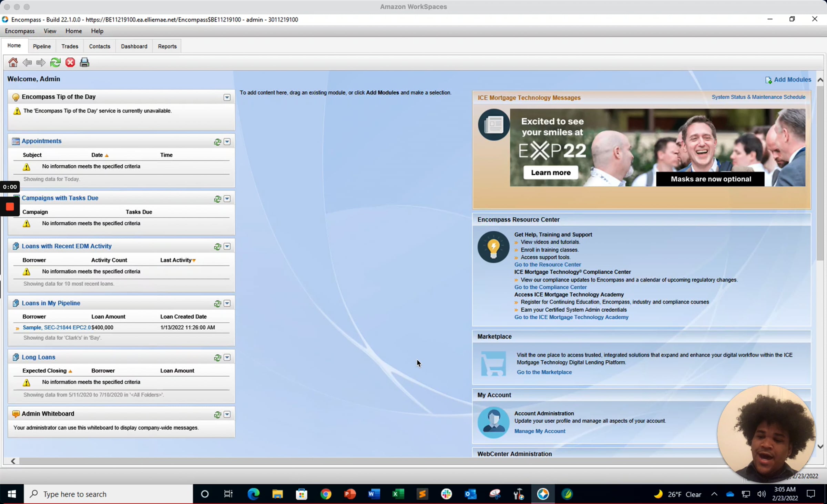Refresh the Appointments module
The image size is (827, 504).
tap(217, 142)
